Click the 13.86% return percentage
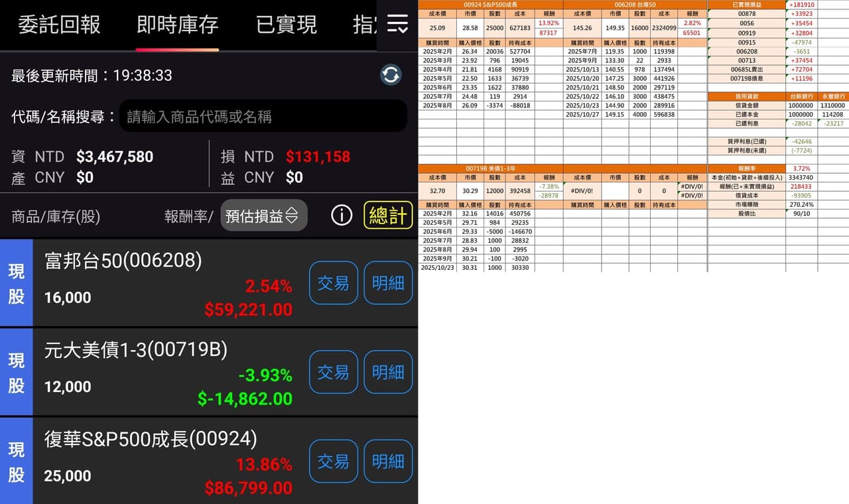Viewport: 849px width, 504px height. pos(264,464)
